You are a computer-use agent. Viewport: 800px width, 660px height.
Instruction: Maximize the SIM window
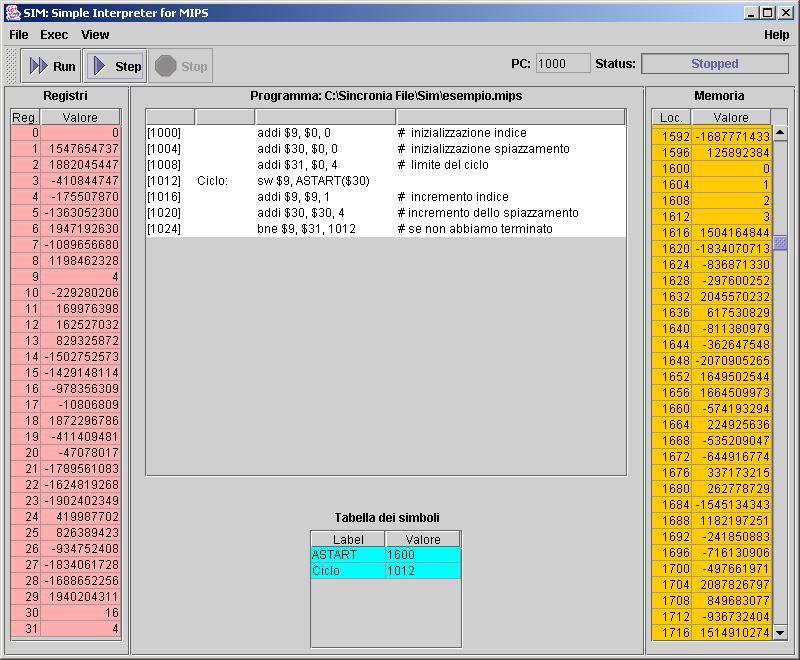click(x=767, y=13)
